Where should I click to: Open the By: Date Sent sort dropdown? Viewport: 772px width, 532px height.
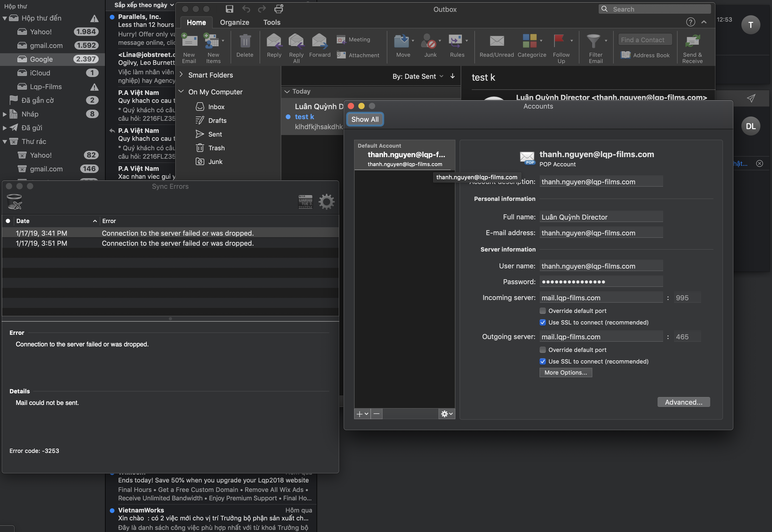click(x=418, y=76)
